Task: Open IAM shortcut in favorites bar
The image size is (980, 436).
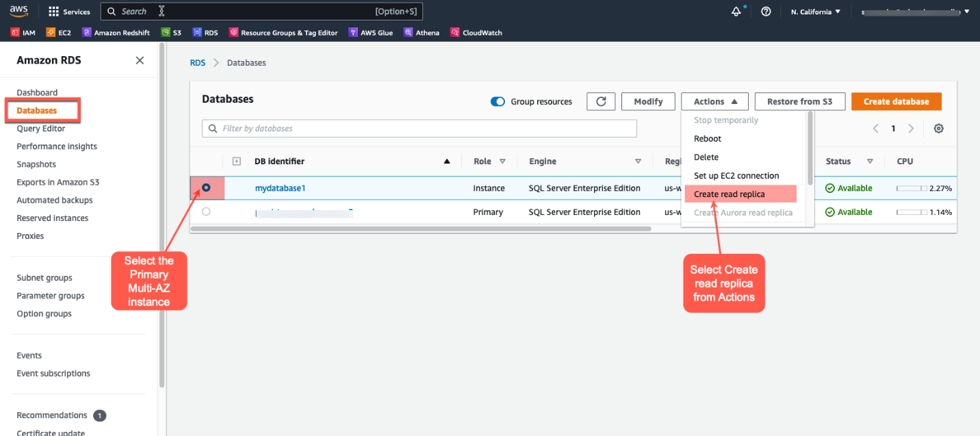Action: click(x=23, y=32)
